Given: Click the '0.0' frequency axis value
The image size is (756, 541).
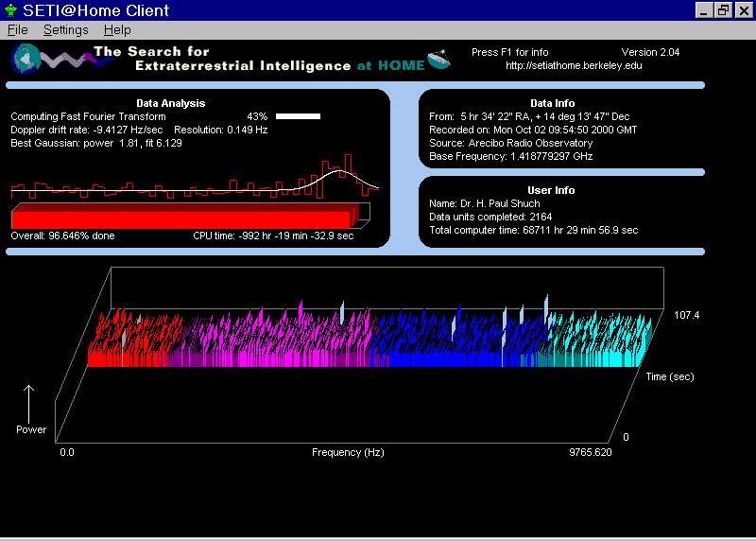Looking at the screenshot, I should [x=67, y=453].
